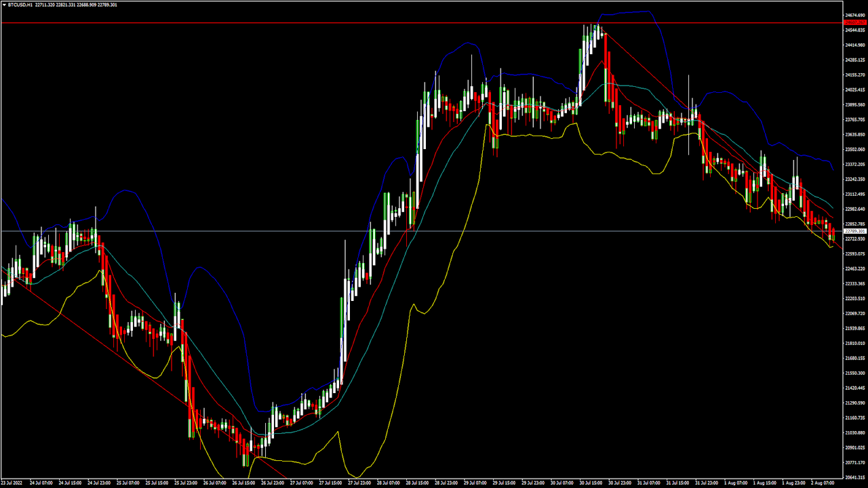
Task: Click the OHLC quote values after BTCUSD,H1
Action: click(x=77, y=5)
